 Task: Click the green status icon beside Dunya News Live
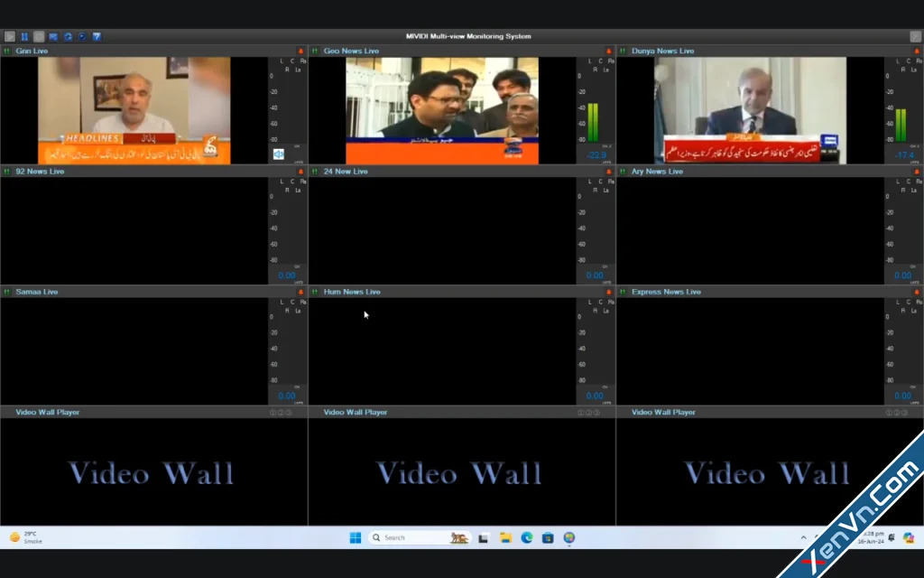coord(623,51)
